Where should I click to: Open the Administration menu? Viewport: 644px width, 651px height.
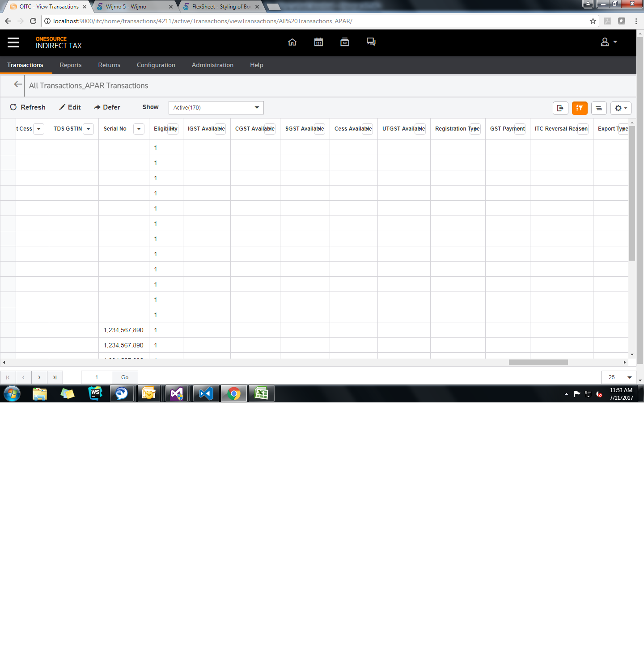tap(212, 65)
